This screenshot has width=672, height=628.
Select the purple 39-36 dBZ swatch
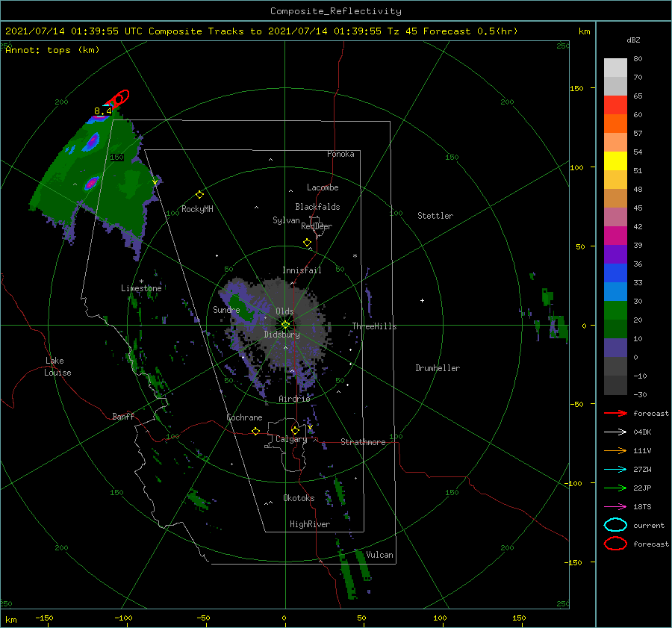[615, 255]
